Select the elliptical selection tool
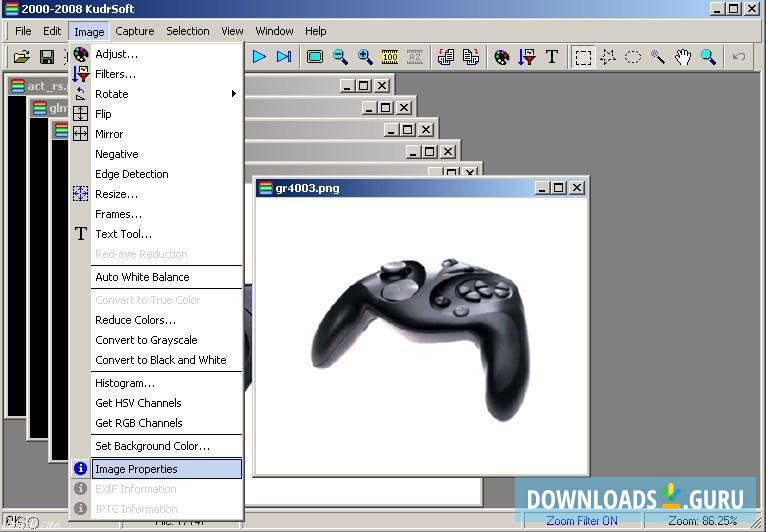766x532 pixels. pos(633,57)
